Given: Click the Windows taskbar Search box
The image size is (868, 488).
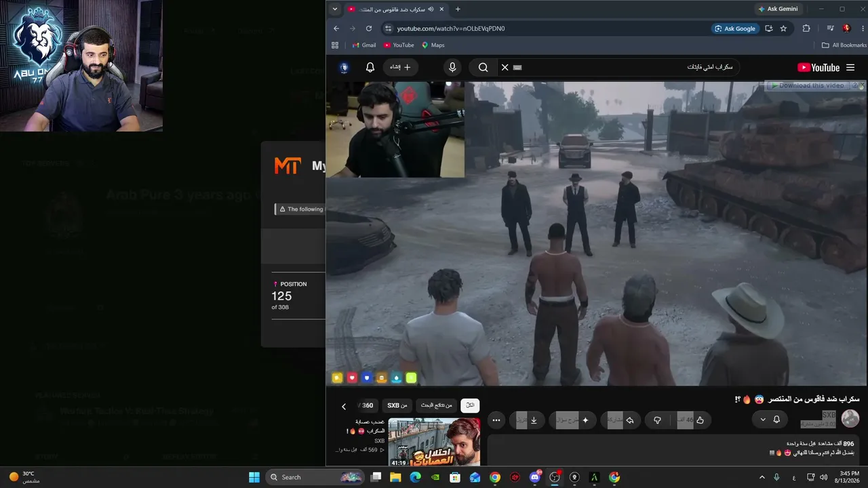Looking at the screenshot, I should pyautogui.click(x=315, y=477).
